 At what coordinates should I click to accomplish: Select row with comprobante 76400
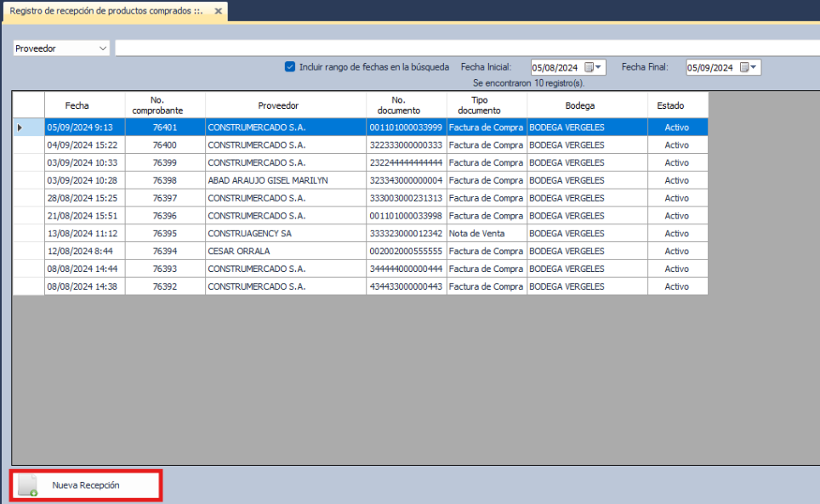pyautogui.click(x=164, y=145)
